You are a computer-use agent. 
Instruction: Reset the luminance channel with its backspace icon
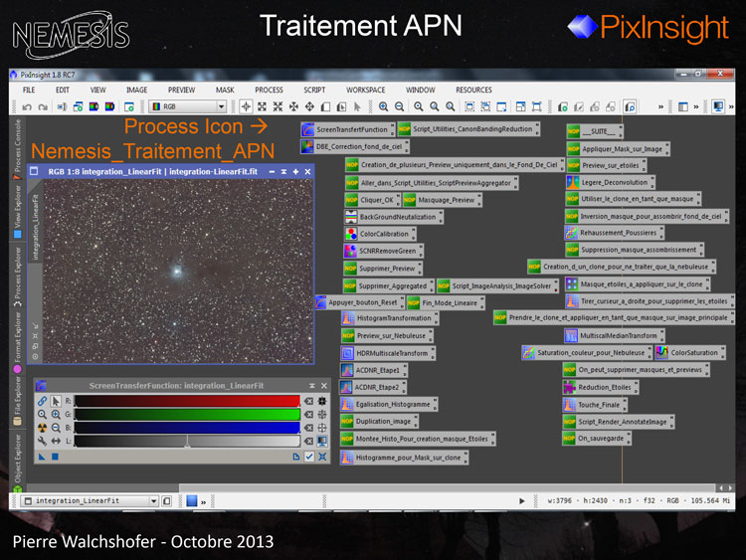tap(308, 441)
